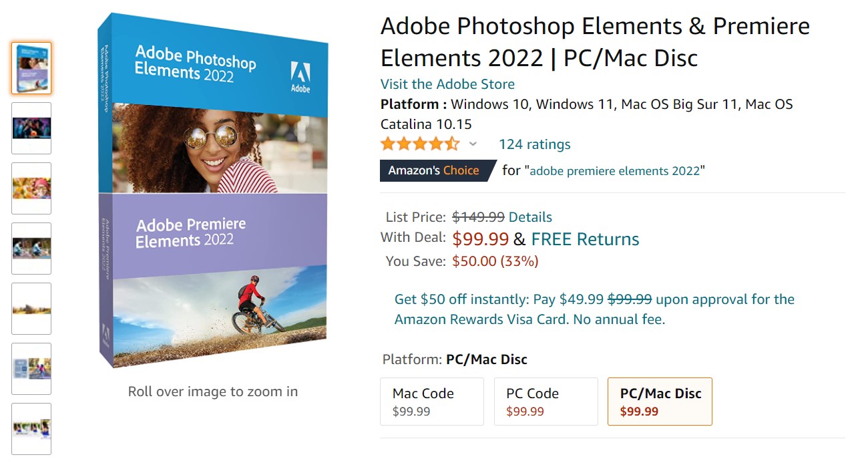Choose the Mac Code platform option

pyautogui.click(x=431, y=402)
